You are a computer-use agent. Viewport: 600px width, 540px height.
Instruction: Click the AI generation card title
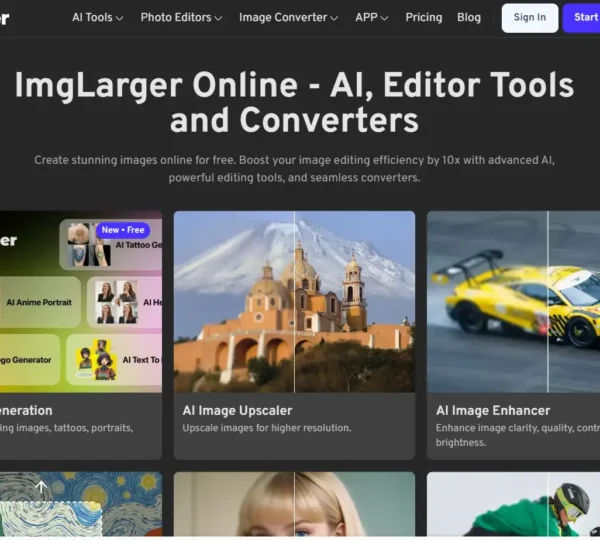[26, 411]
